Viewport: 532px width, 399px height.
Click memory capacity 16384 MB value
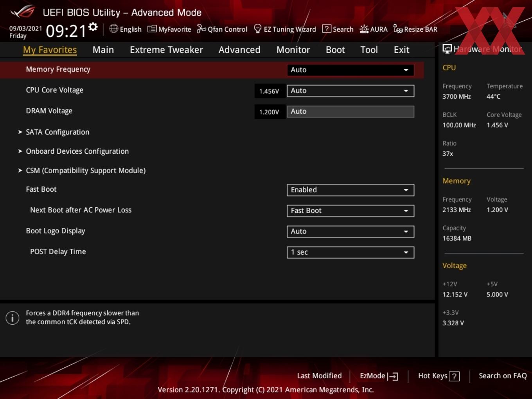[457, 238]
